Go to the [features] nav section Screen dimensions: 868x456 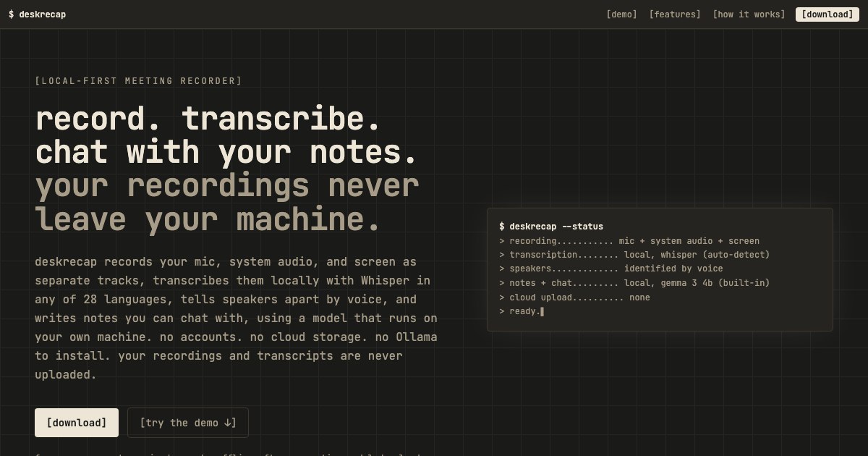(675, 14)
